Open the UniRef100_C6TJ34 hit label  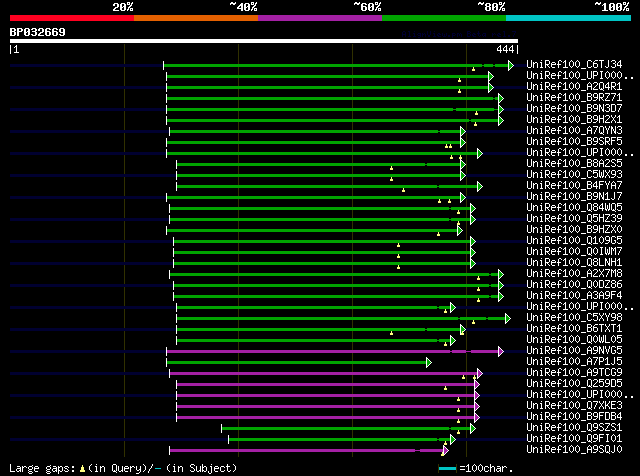[x=574, y=64]
